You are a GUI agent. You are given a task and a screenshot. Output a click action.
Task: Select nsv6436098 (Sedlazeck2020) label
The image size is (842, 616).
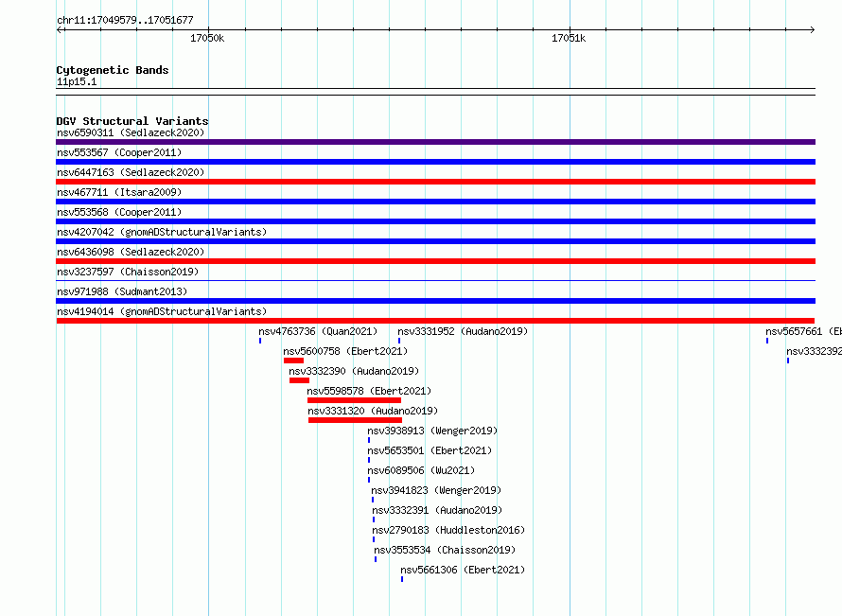[x=131, y=252]
